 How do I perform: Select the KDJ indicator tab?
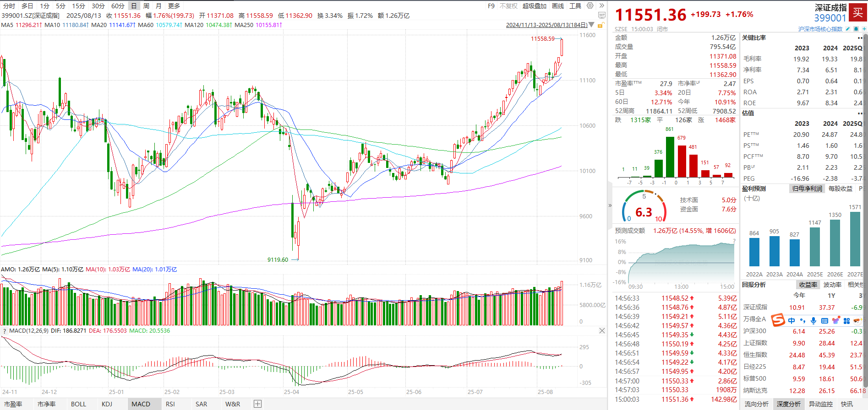point(107,404)
